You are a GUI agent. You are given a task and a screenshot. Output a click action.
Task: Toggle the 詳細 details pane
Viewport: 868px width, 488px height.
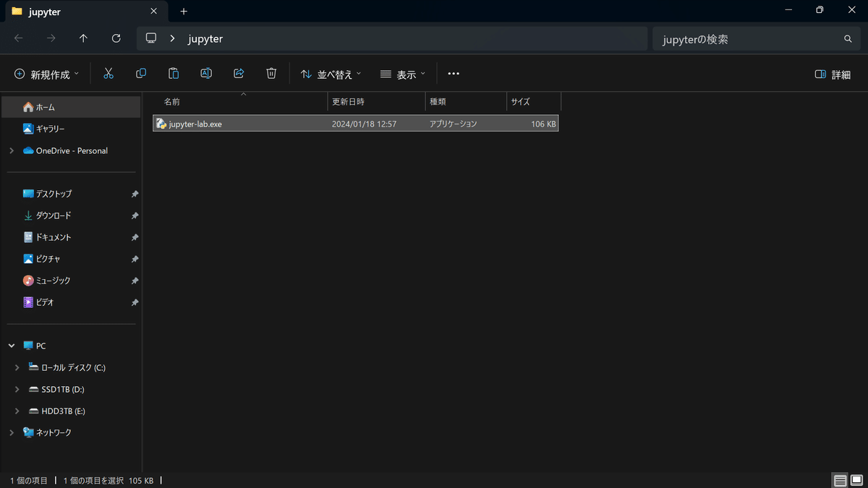833,74
